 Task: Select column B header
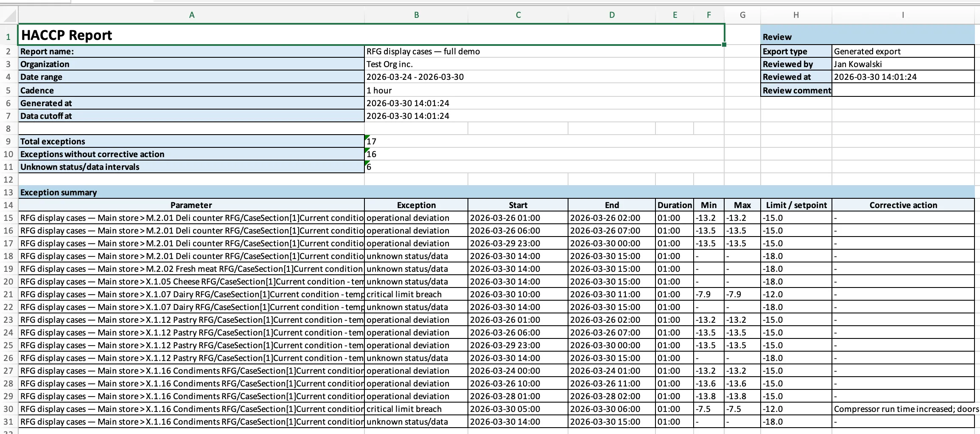[x=416, y=15]
